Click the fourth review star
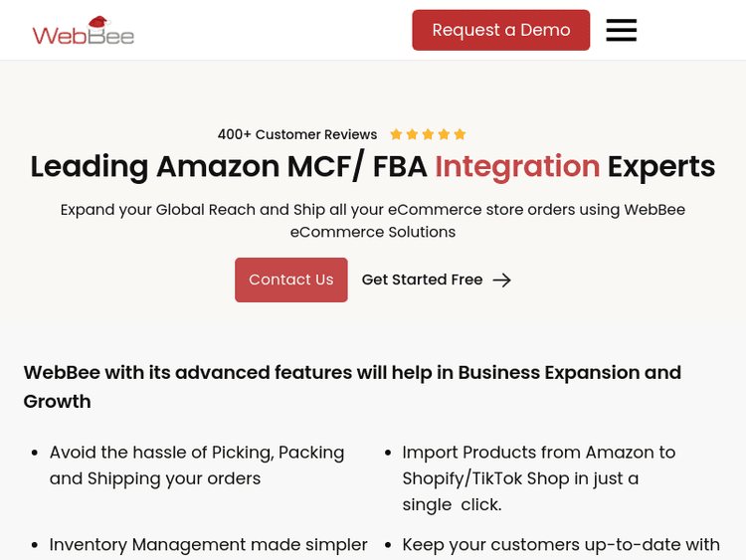 (444, 134)
